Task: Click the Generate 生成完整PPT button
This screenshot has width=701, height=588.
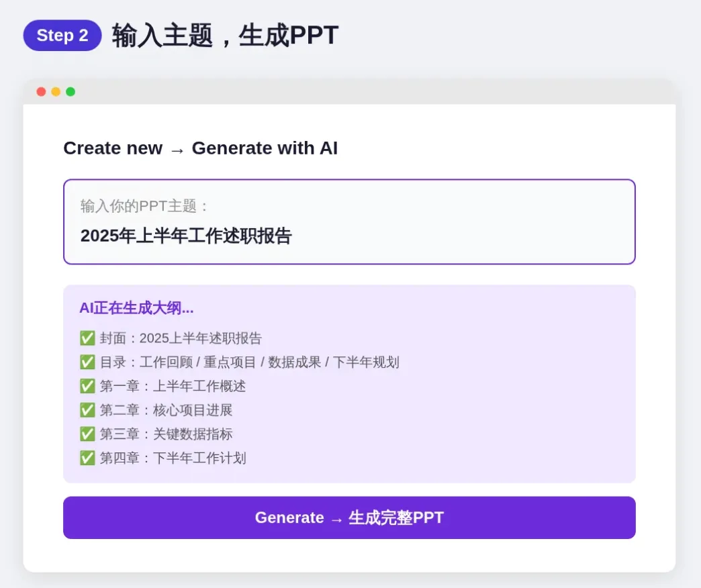Action: [x=349, y=518]
